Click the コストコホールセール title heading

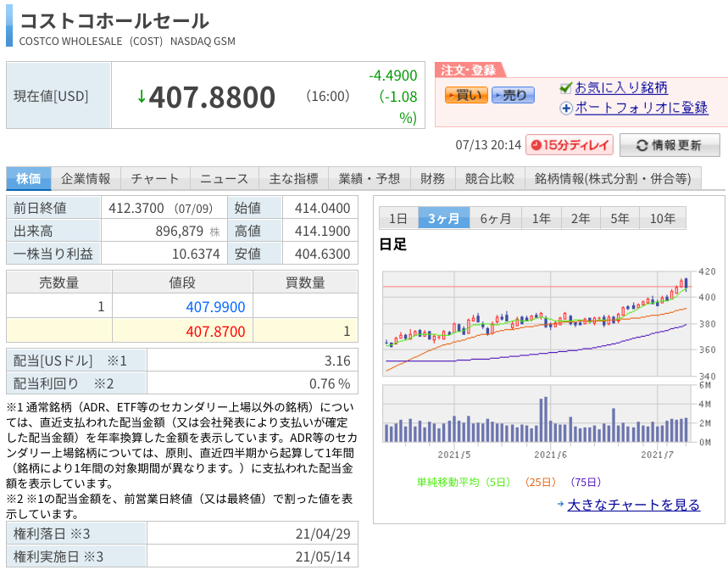point(114,21)
